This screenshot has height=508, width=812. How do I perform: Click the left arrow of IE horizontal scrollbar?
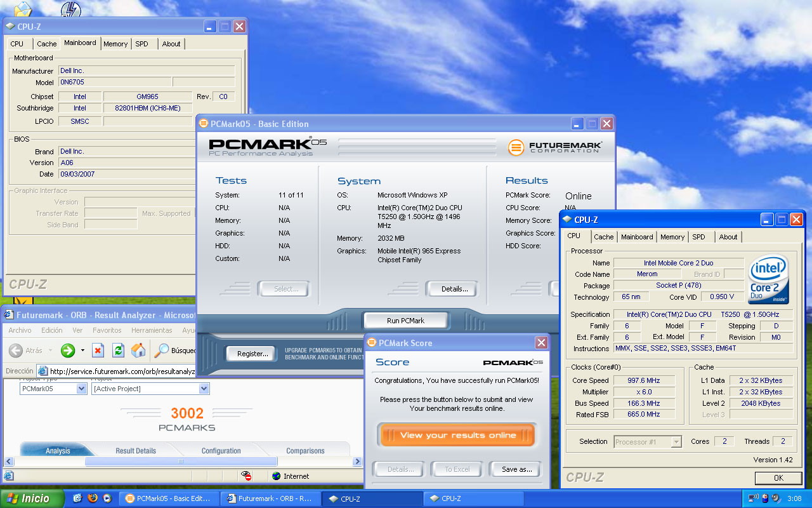pyautogui.click(x=8, y=462)
